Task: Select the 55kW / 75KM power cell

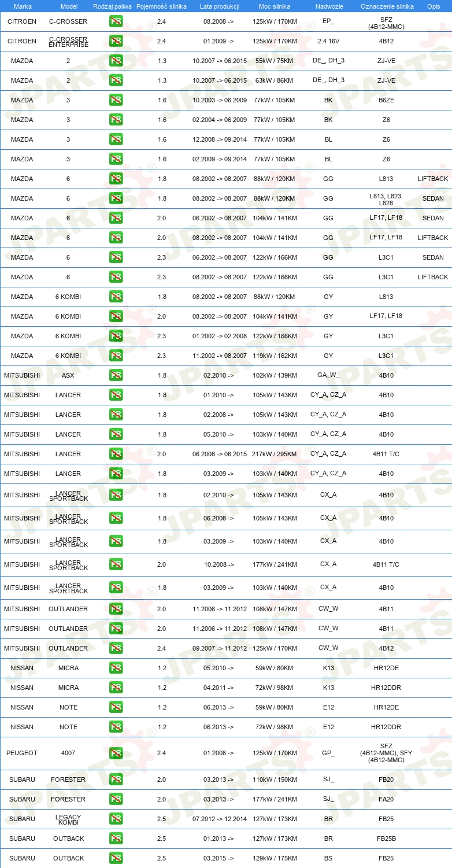Action: 275,61
